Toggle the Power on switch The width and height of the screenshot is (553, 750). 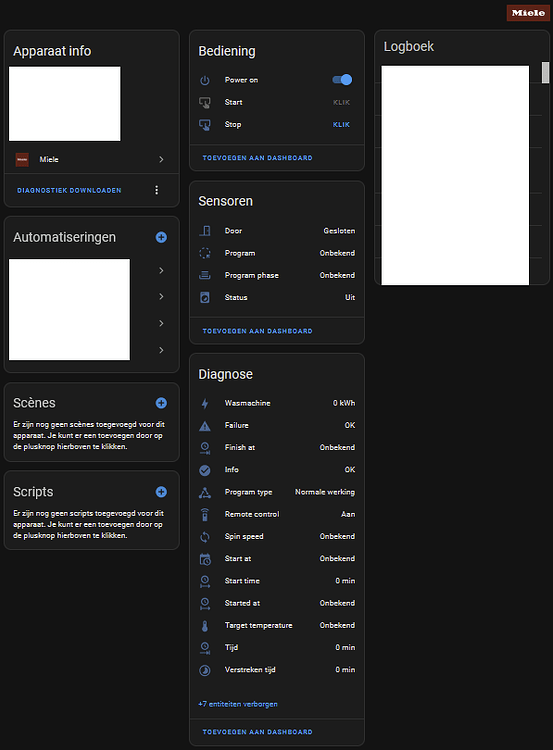(342, 80)
